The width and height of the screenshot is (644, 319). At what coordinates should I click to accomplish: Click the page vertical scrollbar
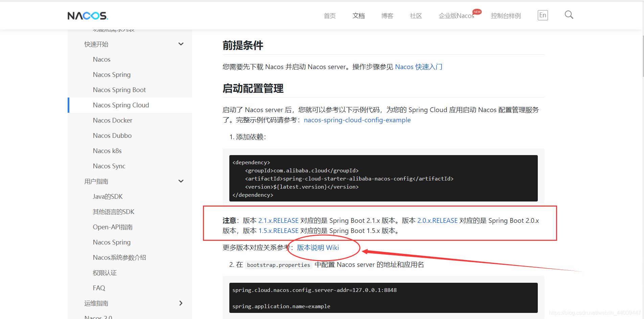click(x=643, y=56)
